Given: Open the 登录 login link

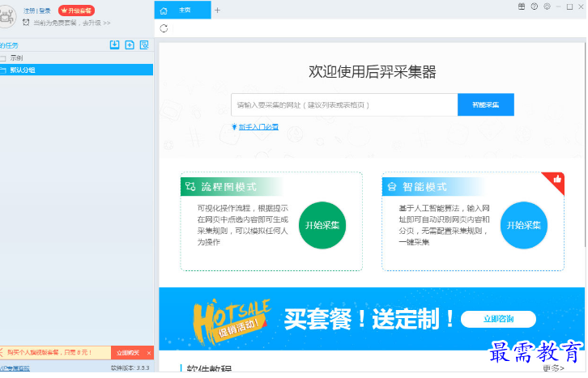Looking at the screenshot, I should 45,11.
